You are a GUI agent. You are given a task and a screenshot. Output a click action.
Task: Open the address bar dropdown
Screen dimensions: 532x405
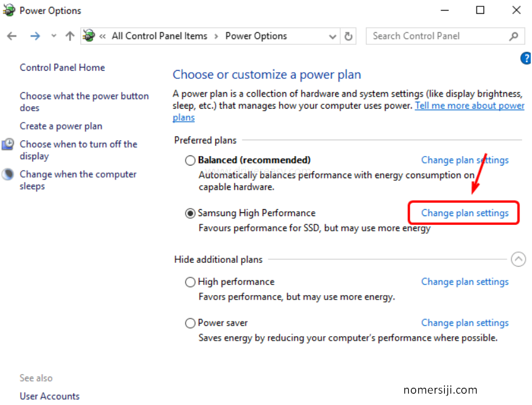click(x=333, y=36)
